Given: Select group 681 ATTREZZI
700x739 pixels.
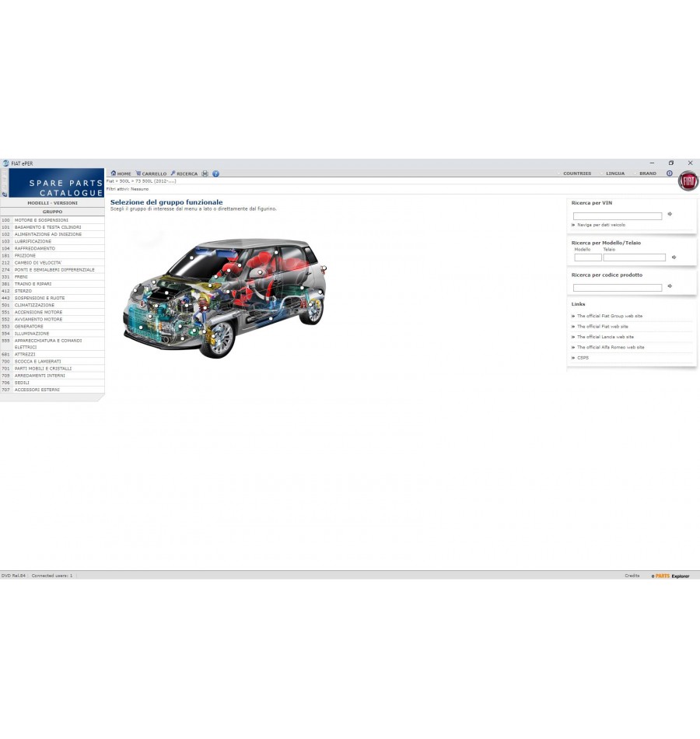Looking at the screenshot, I should point(52,354).
